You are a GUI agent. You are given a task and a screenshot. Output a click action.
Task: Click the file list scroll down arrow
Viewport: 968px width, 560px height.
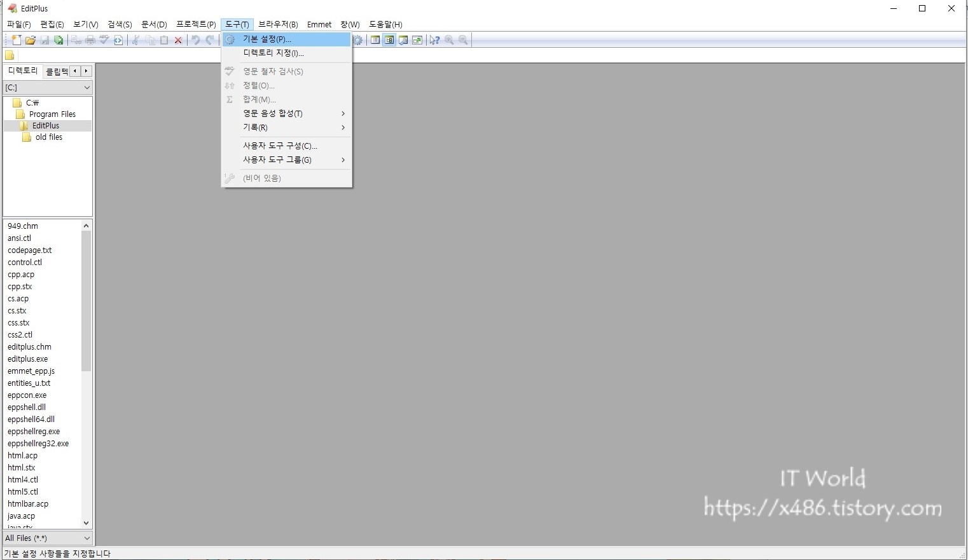pyautogui.click(x=86, y=523)
